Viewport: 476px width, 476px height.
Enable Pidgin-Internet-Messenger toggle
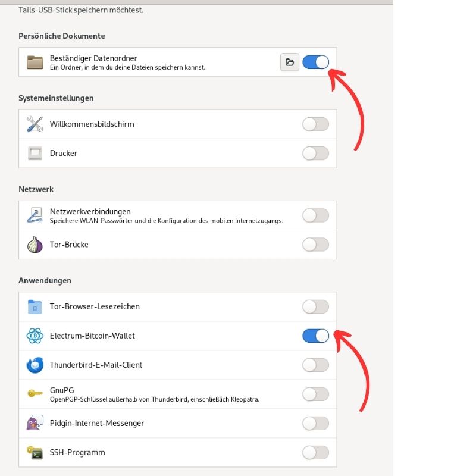pos(315,423)
